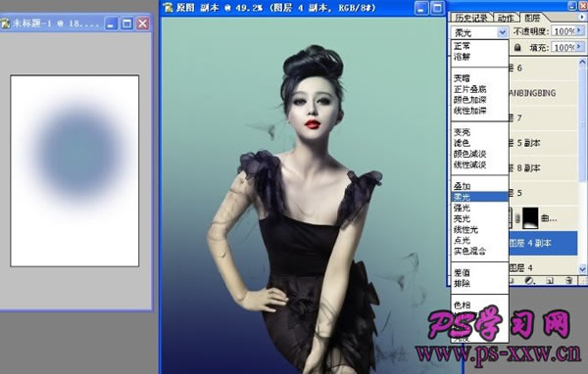The image size is (588, 374).
Task: Click the delete layer trash icon
Action: [x=568, y=280]
